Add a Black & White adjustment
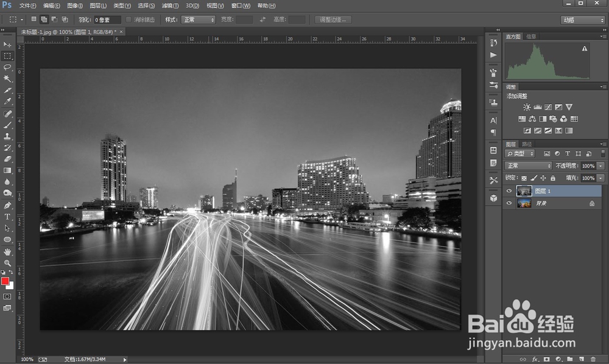Viewport: 609px width, 364px height. pyautogui.click(x=543, y=119)
